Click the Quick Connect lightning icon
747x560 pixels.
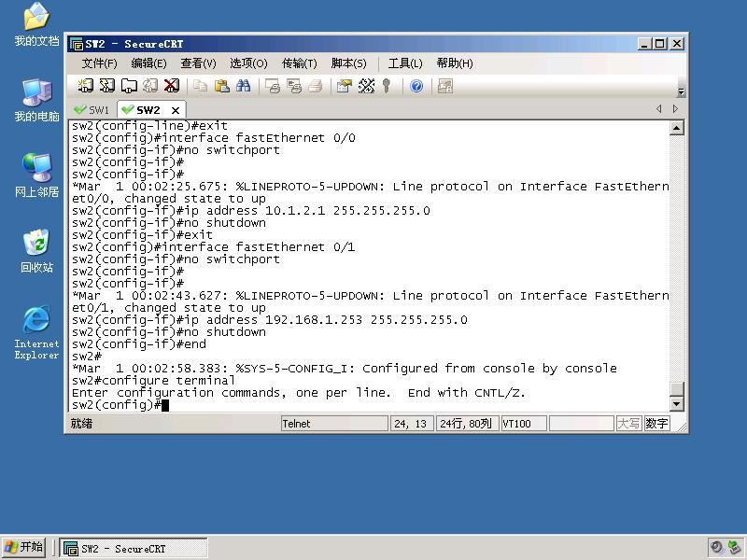click(107, 86)
